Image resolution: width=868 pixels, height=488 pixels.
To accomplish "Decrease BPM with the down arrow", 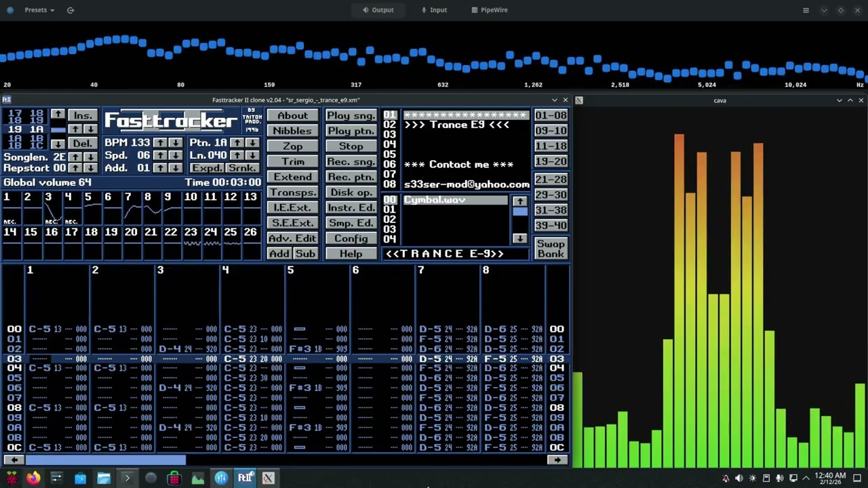I will (175, 143).
